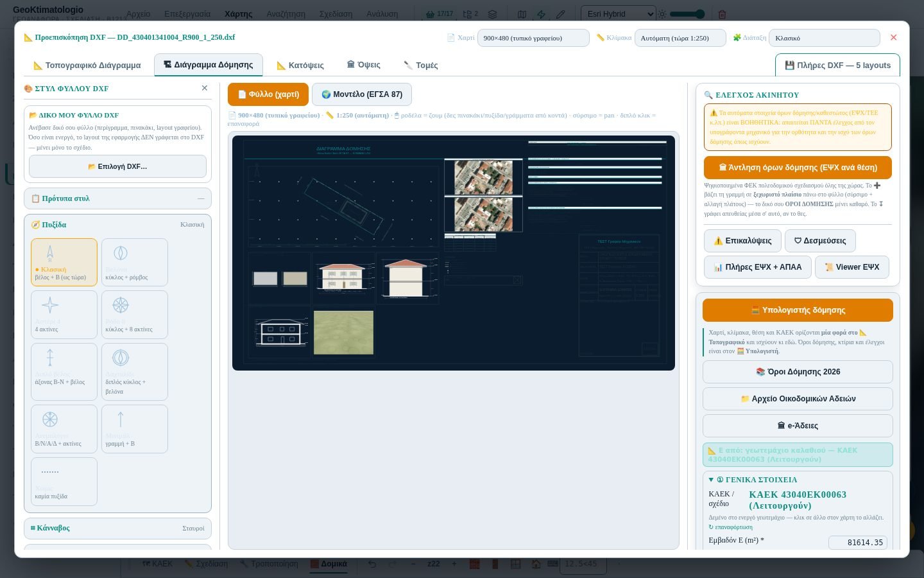Switch to Μοντέλο (ΕΓΣΑ 87) view
The width and height of the screenshot is (924, 578).
click(x=362, y=94)
